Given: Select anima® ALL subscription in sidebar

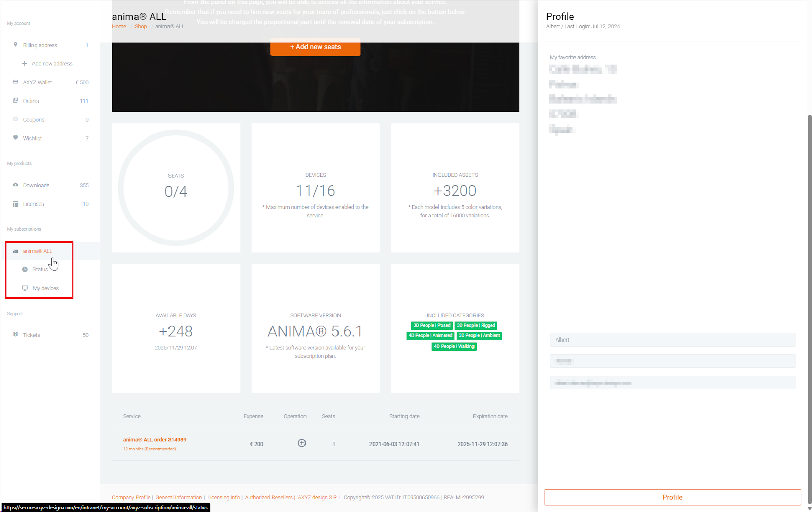Looking at the screenshot, I should pyautogui.click(x=38, y=251).
